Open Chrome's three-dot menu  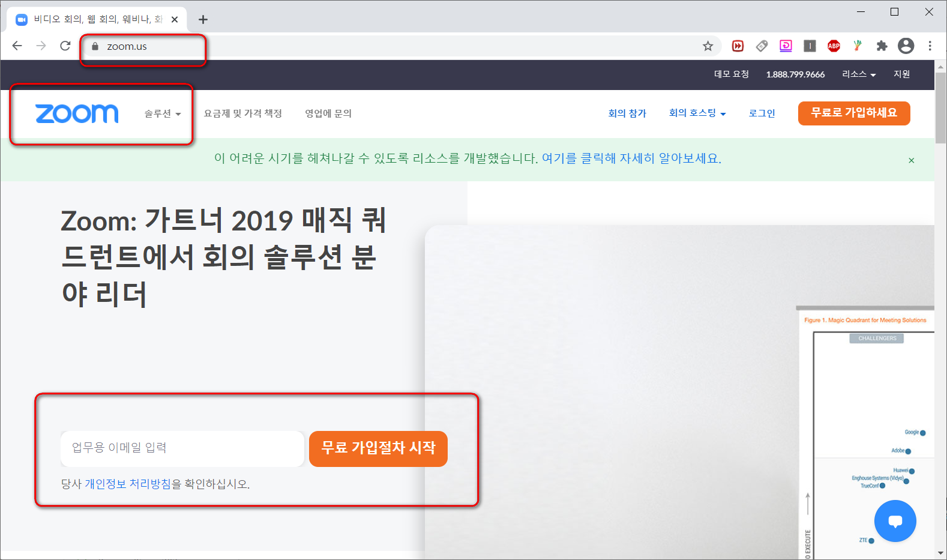tap(930, 46)
